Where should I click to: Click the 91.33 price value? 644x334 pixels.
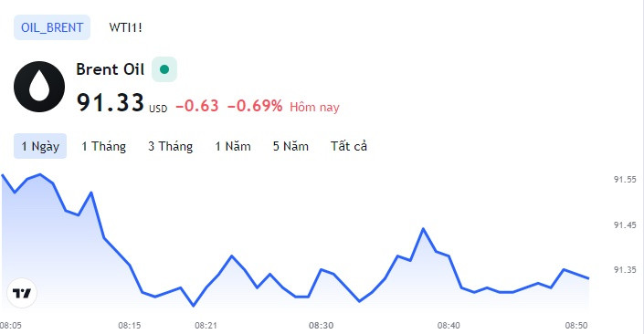tap(111, 102)
